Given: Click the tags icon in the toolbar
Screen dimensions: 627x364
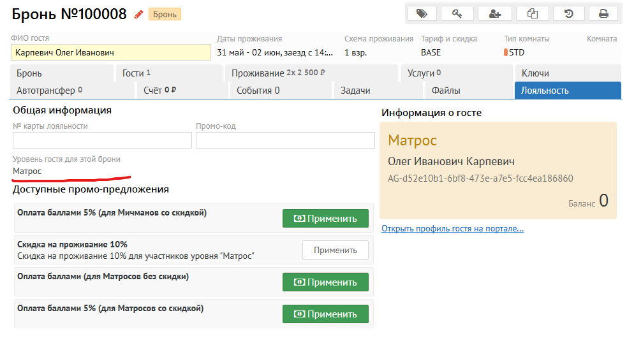Looking at the screenshot, I should [421, 13].
